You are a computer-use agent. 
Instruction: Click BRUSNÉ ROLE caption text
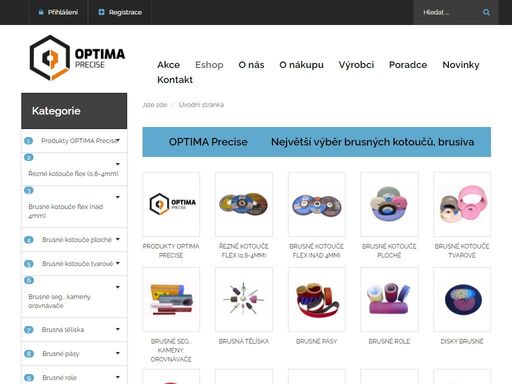tap(389, 341)
